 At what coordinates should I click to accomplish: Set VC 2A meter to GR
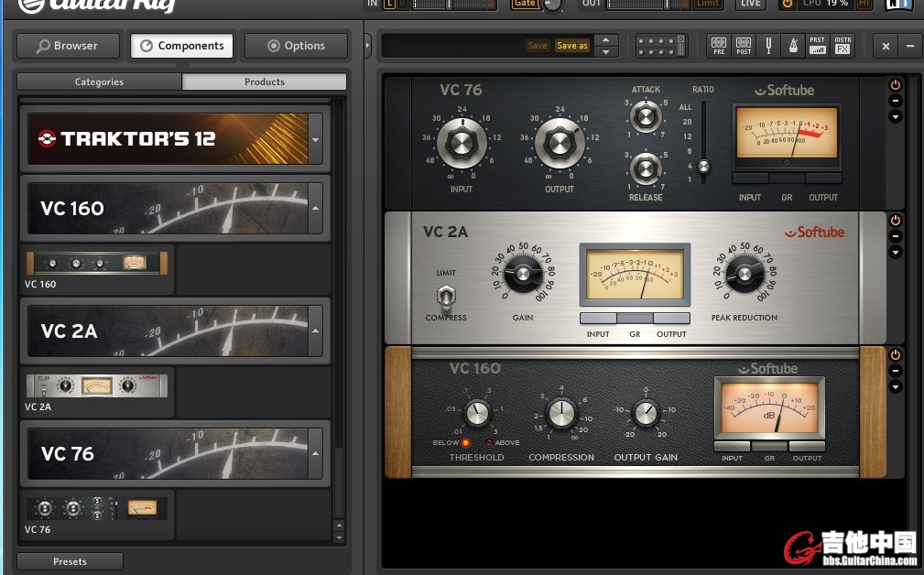[635, 319]
